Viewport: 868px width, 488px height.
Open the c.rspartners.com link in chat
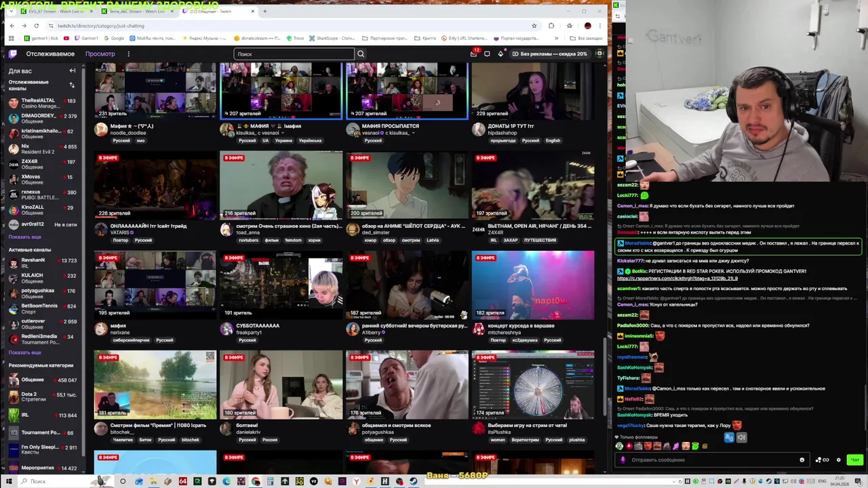point(677,279)
